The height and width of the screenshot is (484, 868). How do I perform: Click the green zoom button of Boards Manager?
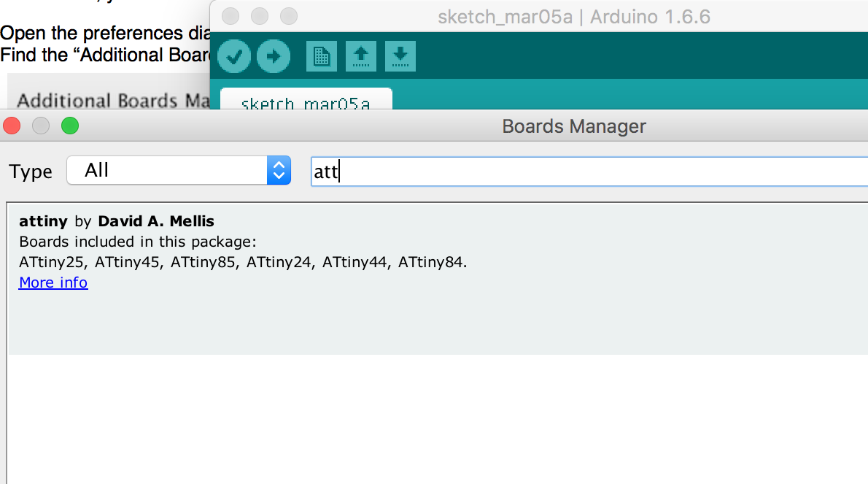pyautogui.click(x=70, y=126)
